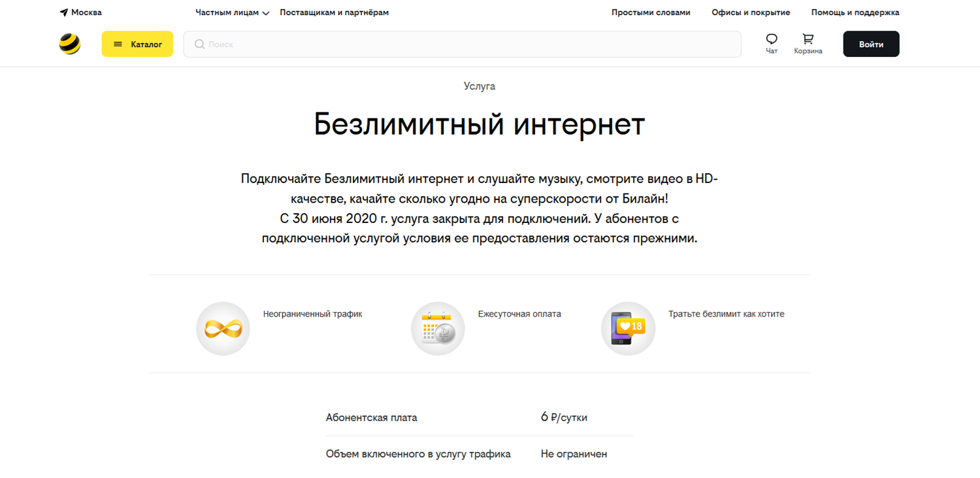Open the chat speech bubble icon
The height and width of the screenshot is (478, 980).
(x=772, y=39)
